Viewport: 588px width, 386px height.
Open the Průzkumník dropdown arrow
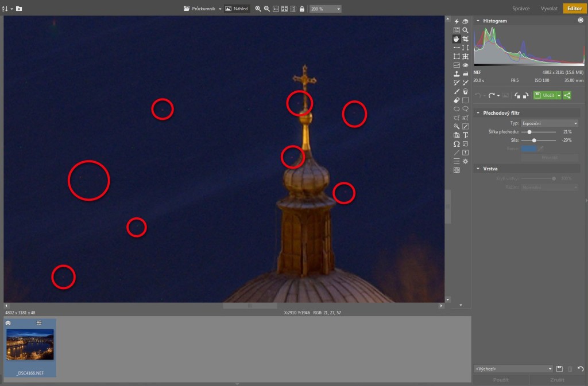(x=220, y=9)
